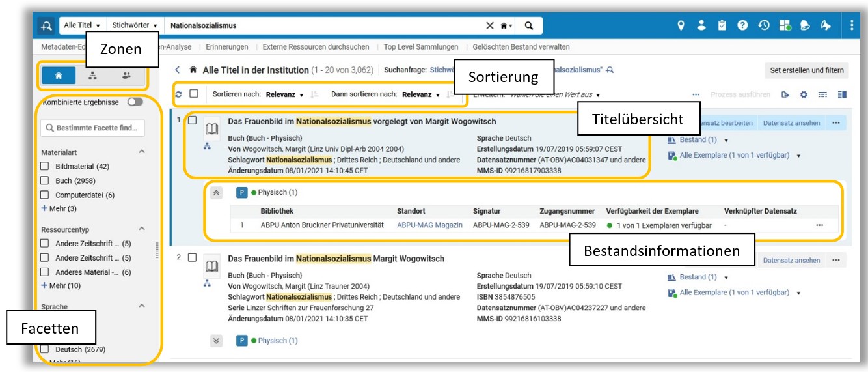
Task: Open the help question mark icon
Action: (x=742, y=25)
